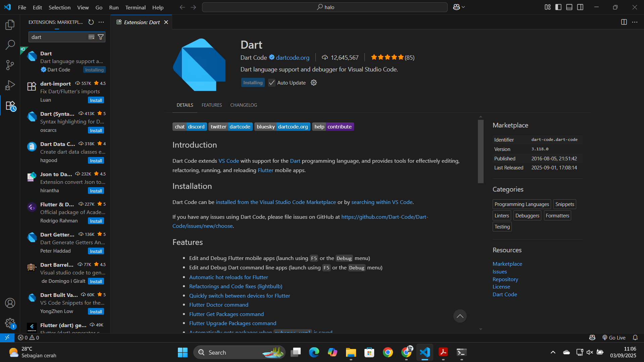Toggle the primary side bar layout button
Viewport: 644px width, 362px height.
pos(558,7)
